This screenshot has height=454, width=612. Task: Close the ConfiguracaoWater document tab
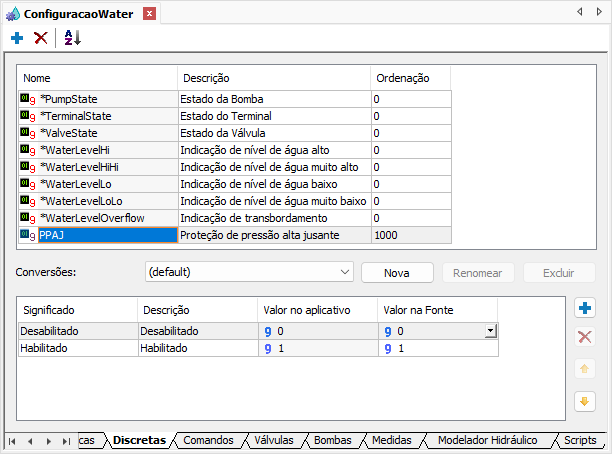[149, 14]
